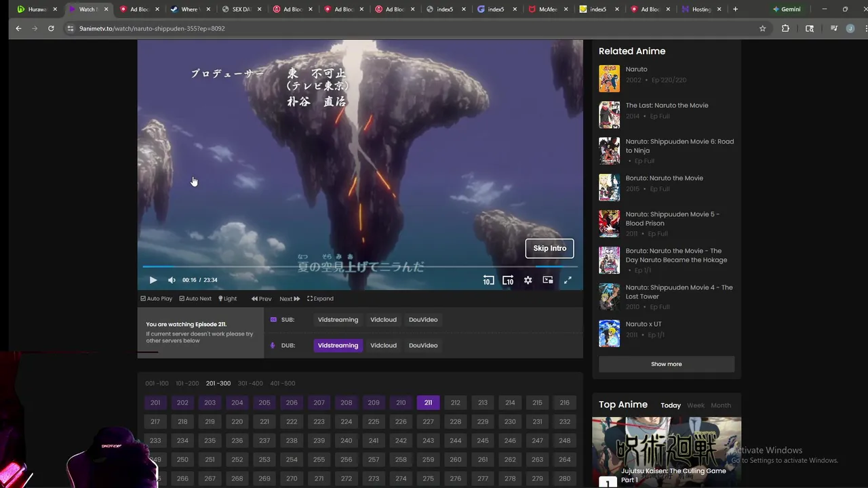The height and width of the screenshot is (488, 868).
Task: Open The Last: Naruto the Movie
Action: 667,106
